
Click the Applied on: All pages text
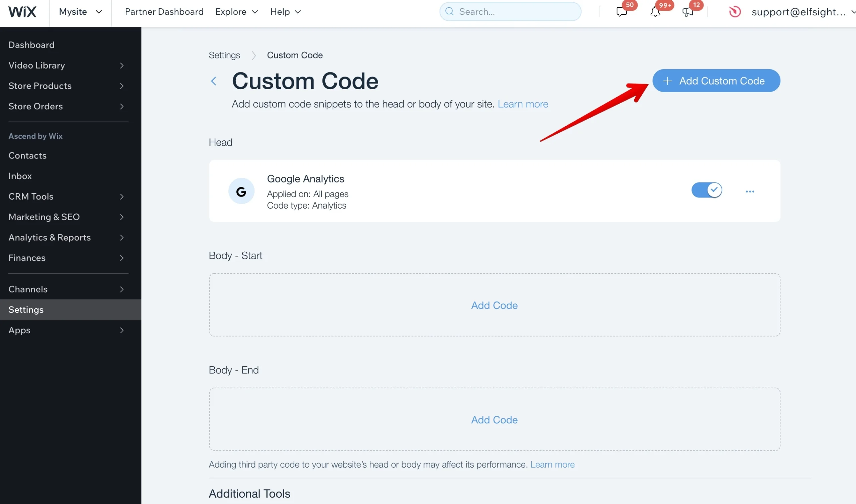[x=307, y=194]
